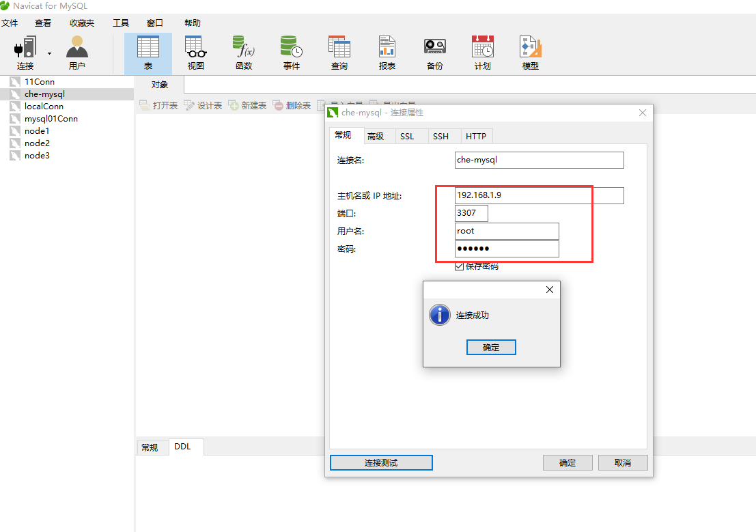Click 设计表 (Design Table) button

click(x=203, y=105)
